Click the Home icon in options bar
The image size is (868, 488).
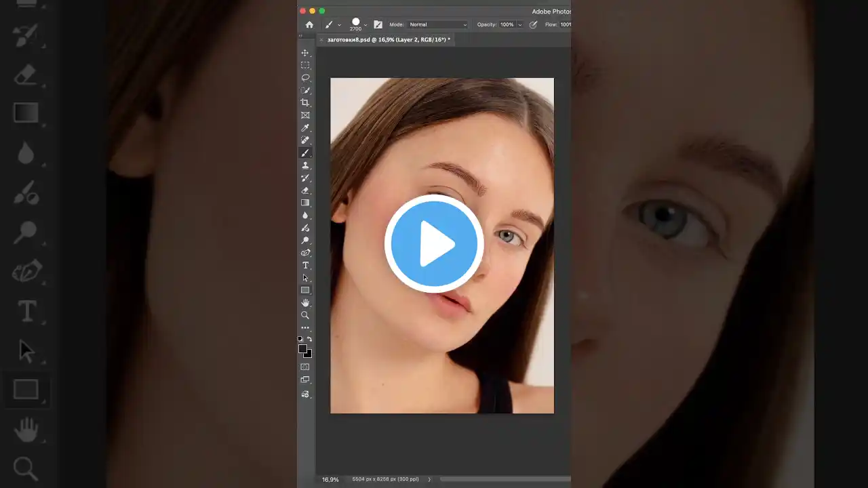coord(309,24)
